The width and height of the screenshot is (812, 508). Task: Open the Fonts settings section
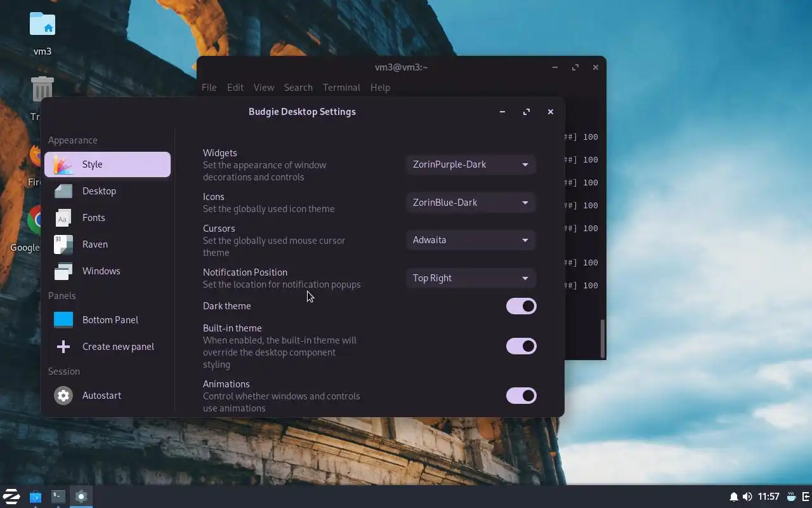pyautogui.click(x=107, y=218)
